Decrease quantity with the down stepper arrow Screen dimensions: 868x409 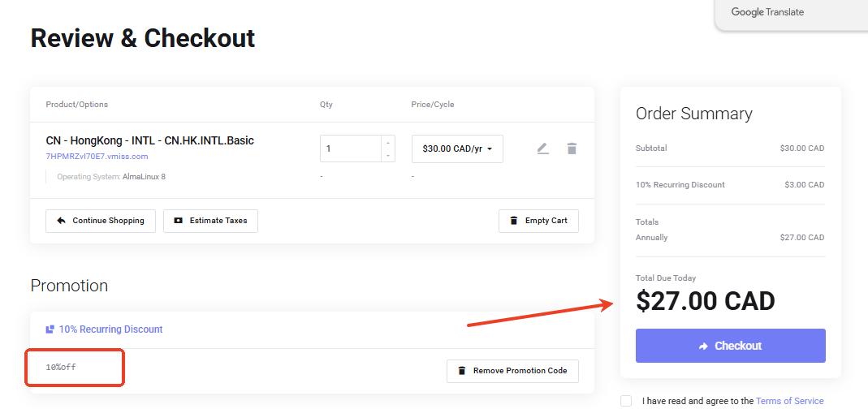point(387,155)
